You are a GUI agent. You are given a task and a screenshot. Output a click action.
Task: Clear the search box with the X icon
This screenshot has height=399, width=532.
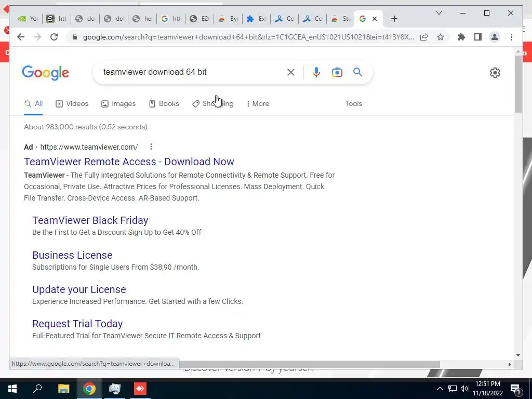[x=291, y=72]
